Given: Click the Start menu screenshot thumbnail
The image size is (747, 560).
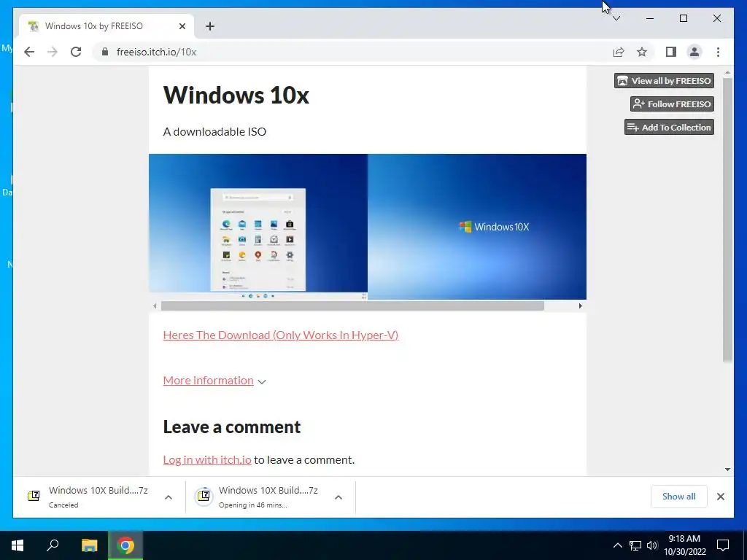Looking at the screenshot, I should 258,227.
